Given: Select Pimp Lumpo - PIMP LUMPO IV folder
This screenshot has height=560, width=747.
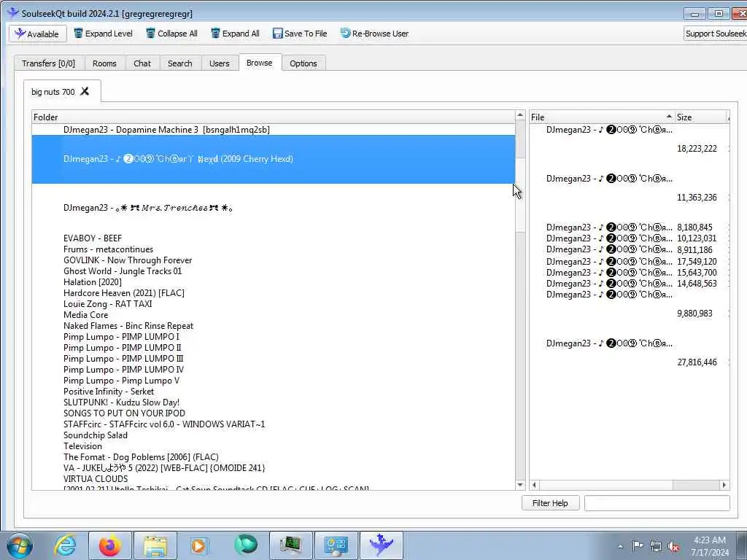Looking at the screenshot, I should pyautogui.click(x=123, y=370).
